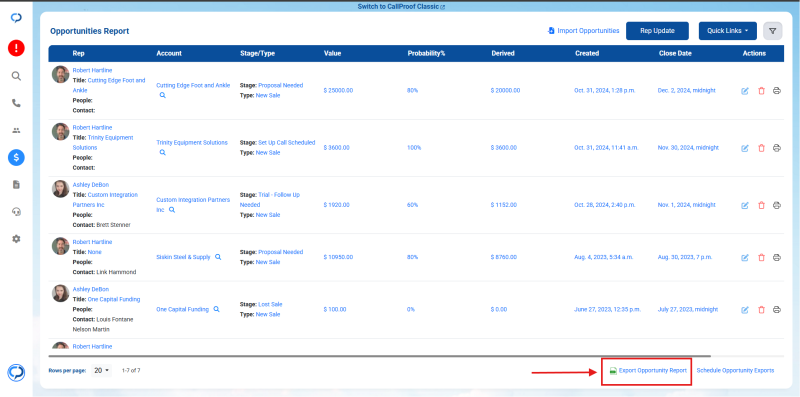The height and width of the screenshot is (397, 800).
Task: Click the Dec. 2, 2024, midnight close date
Action: click(x=686, y=91)
